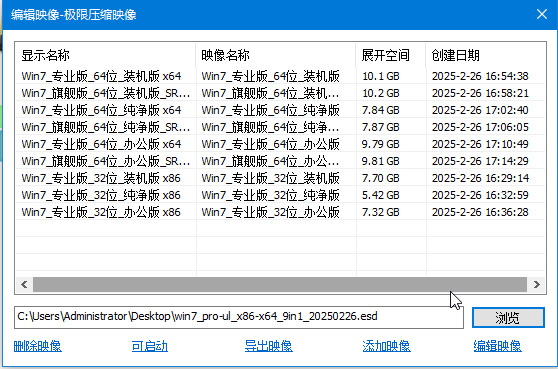558x369 pixels.
Task: Click the 7.84 GB size cell
Action: [x=381, y=110]
